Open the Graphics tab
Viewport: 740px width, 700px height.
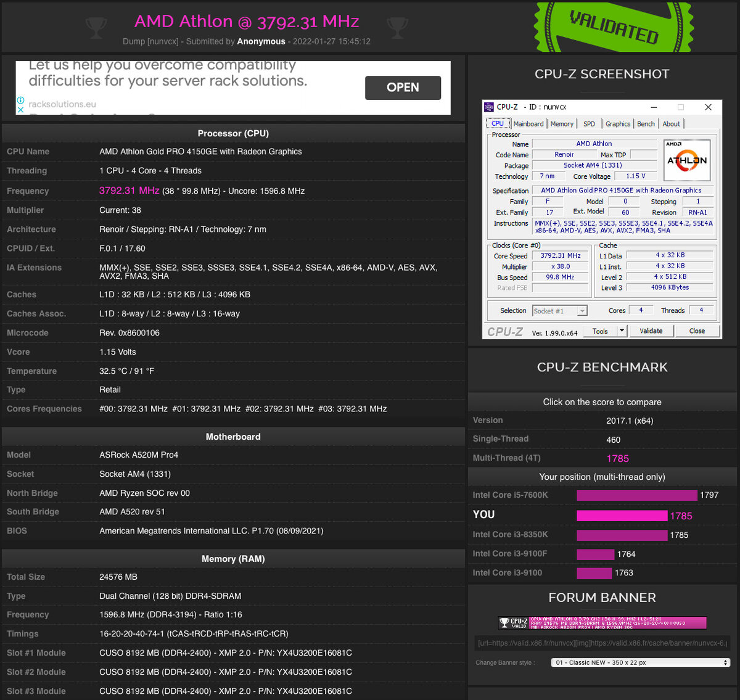618,124
